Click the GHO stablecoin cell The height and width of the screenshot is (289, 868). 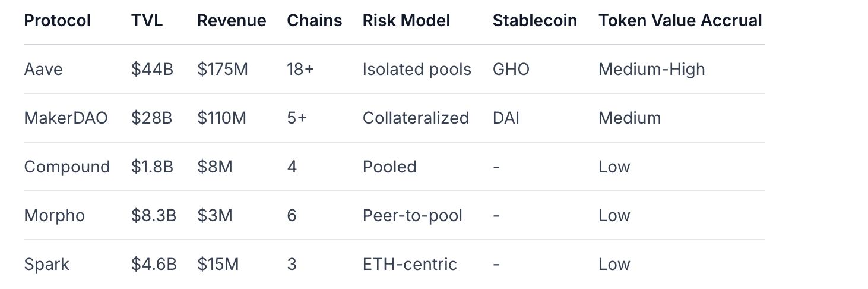[x=511, y=70]
